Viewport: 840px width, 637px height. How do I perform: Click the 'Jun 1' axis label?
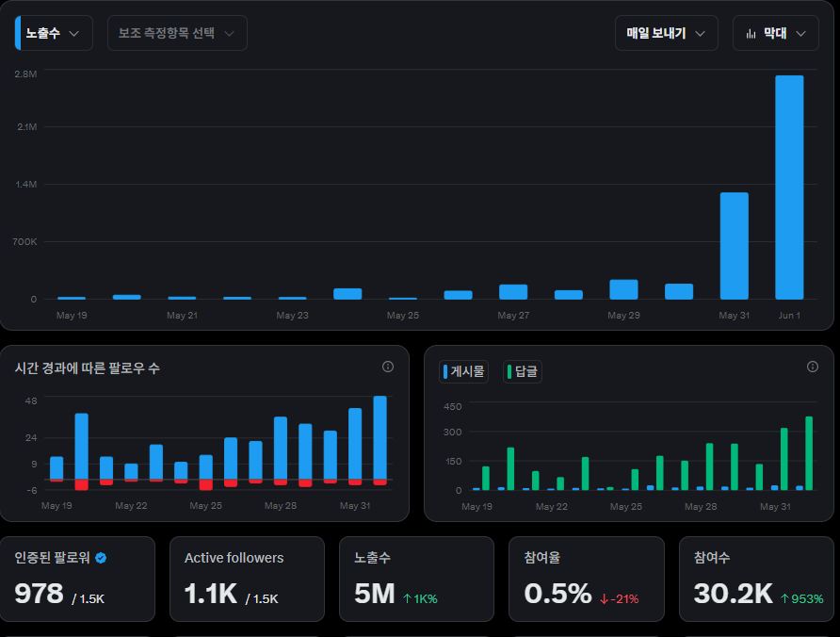point(789,316)
